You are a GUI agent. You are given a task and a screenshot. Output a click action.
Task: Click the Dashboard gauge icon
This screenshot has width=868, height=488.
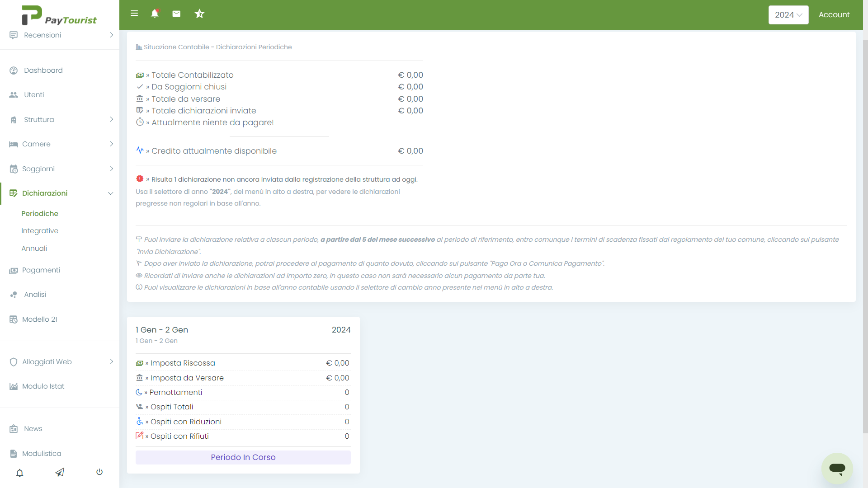point(14,70)
